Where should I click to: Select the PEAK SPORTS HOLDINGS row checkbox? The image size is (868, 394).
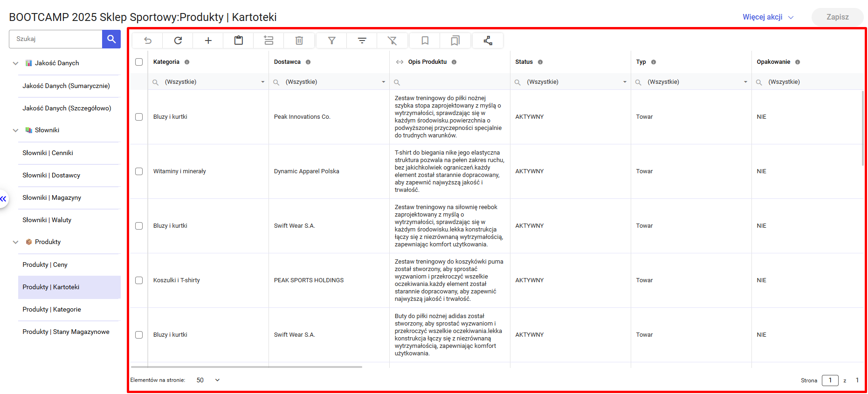pyautogui.click(x=139, y=280)
